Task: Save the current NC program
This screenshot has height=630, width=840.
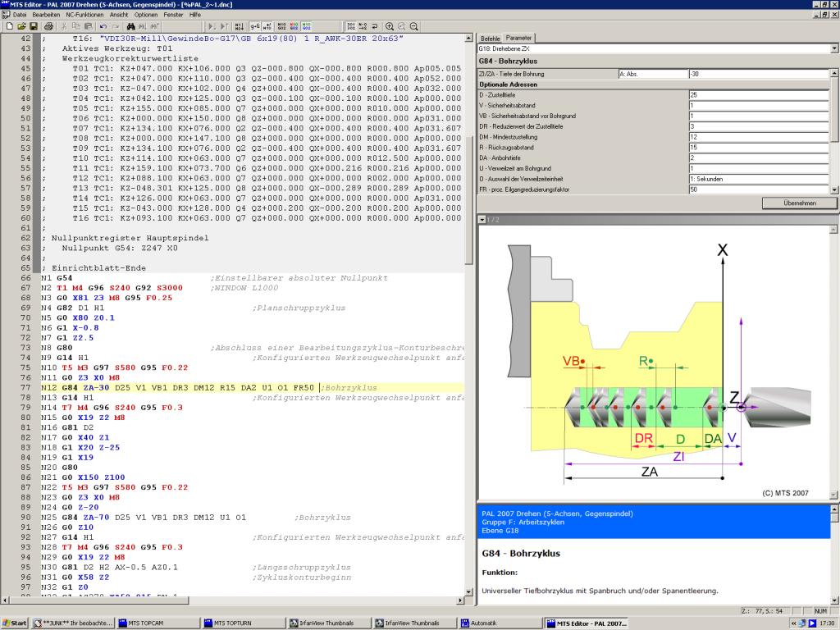Action: (x=33, y=26)
